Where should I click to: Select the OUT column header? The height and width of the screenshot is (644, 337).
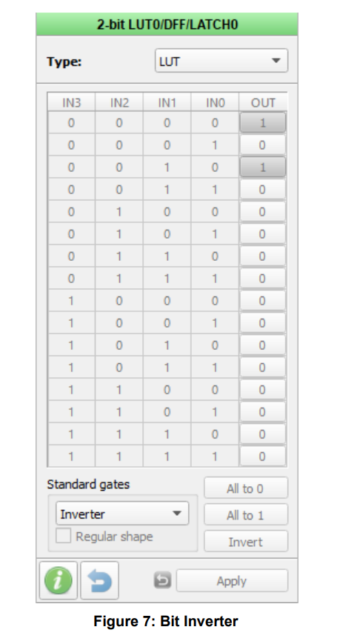263,102
